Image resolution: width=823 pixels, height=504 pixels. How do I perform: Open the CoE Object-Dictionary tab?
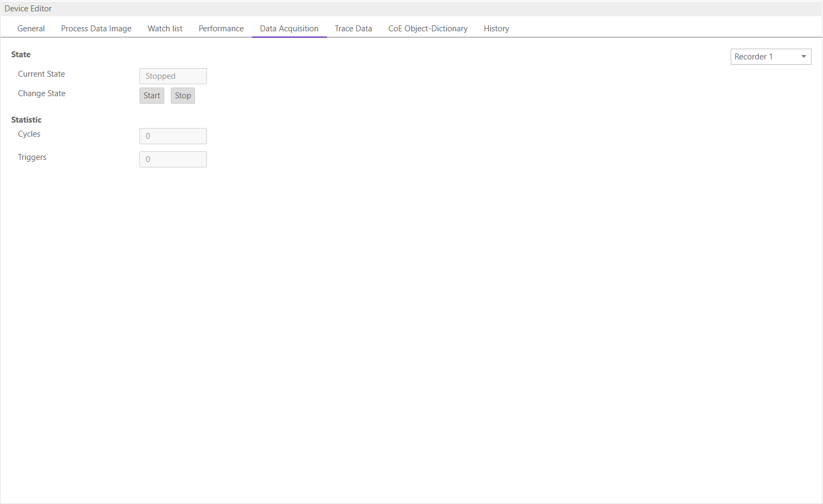pos(427,28)
